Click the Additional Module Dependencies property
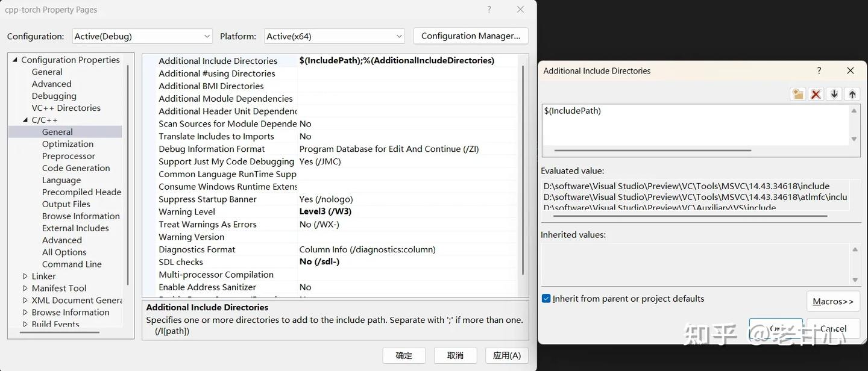 click(225, 99)
